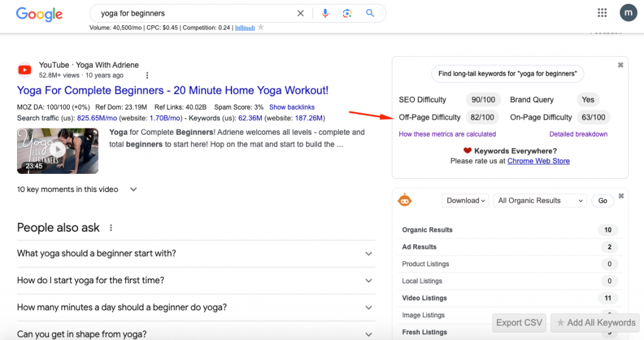Click the Ref Dom 23.19M metric
The width and height of the screenshot is (644, 340).
pos(121,107)
